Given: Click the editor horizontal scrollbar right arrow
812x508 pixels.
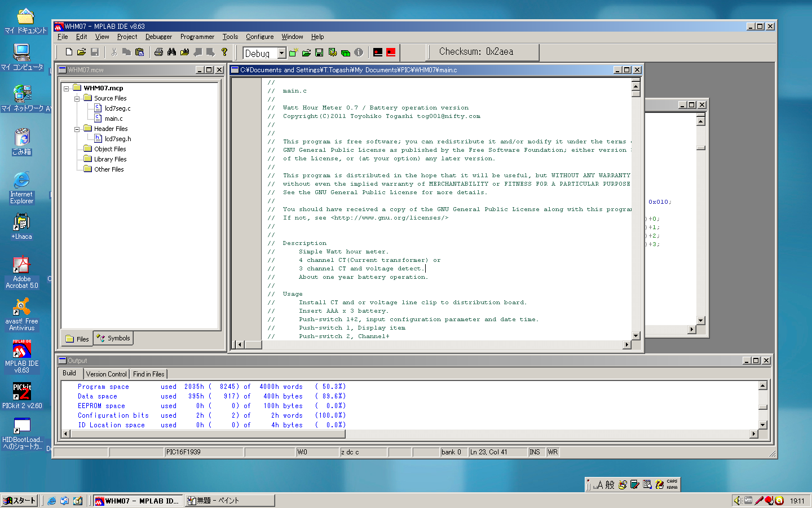Looking at the screenshot, I should point(626,344).
